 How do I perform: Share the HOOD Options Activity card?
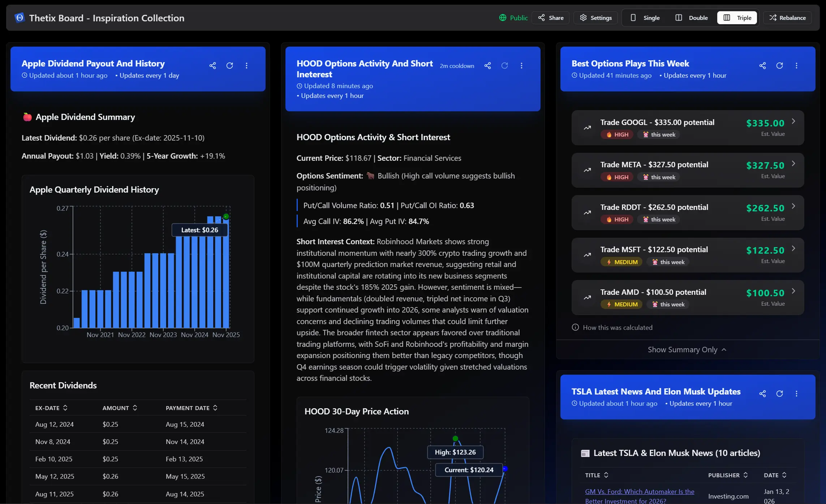[487, 66]
